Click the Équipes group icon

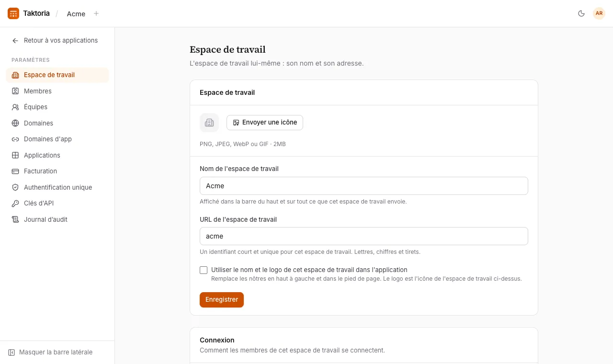(15, 107)
